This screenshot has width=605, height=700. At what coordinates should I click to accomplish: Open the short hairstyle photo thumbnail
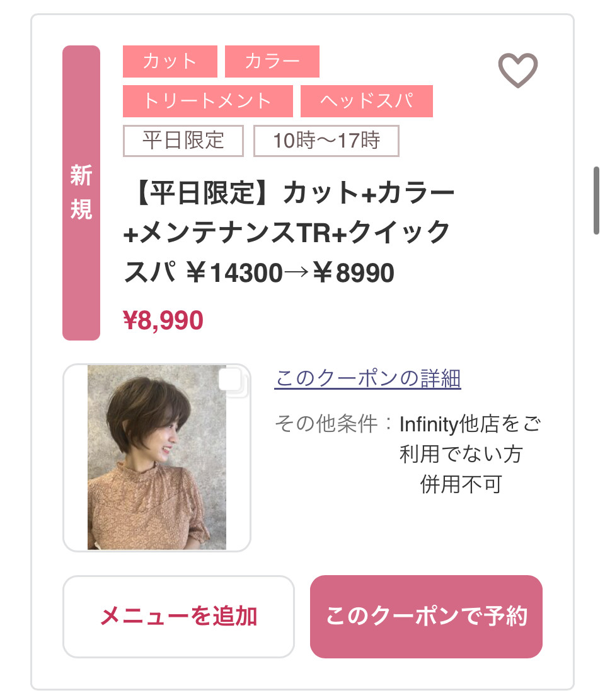[x=157, y=457]
